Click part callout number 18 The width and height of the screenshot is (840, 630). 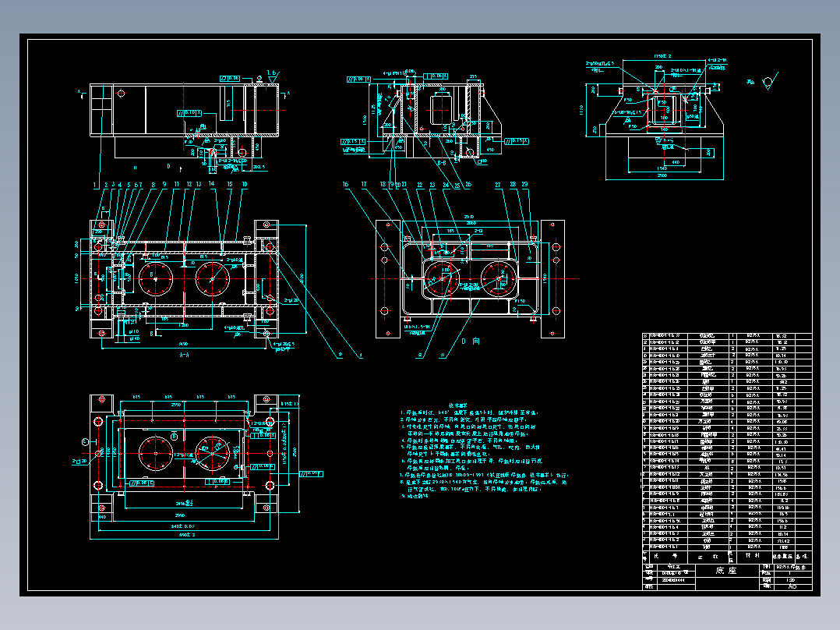pos(383,185)
